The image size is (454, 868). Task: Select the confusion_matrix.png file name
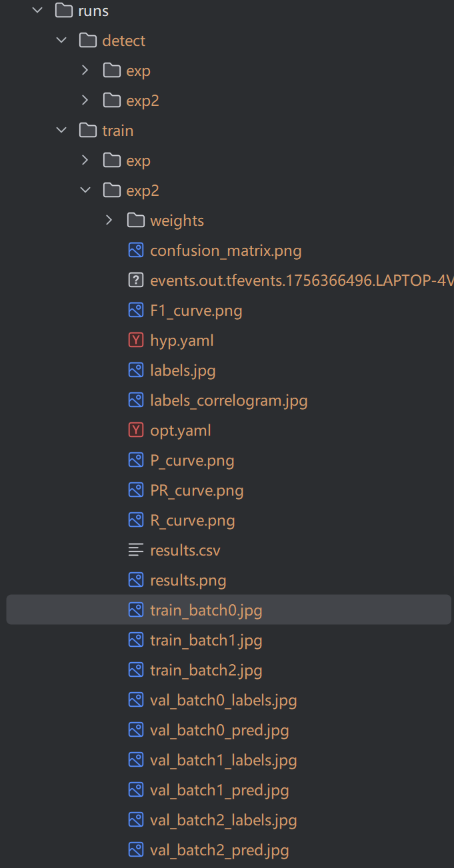pos(226,251)
